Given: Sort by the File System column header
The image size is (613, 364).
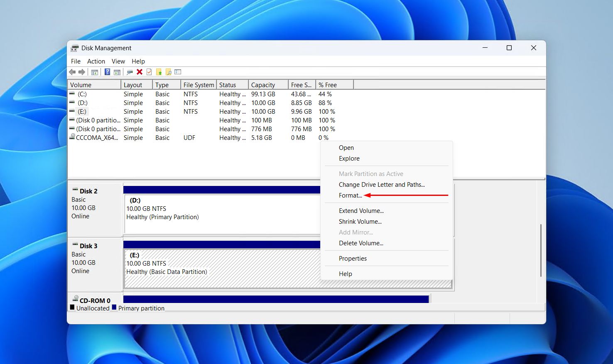Looking at the screenshot, I should click(199, 85).
